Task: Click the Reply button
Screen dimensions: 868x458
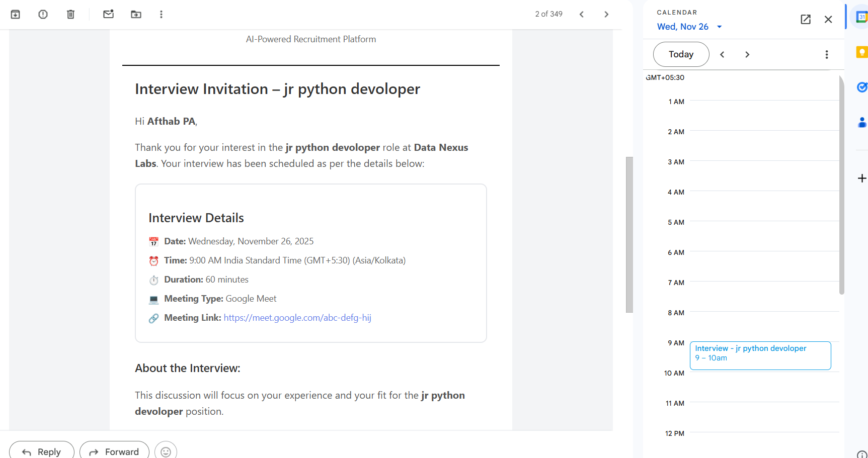Action: (x=42, y=451)
